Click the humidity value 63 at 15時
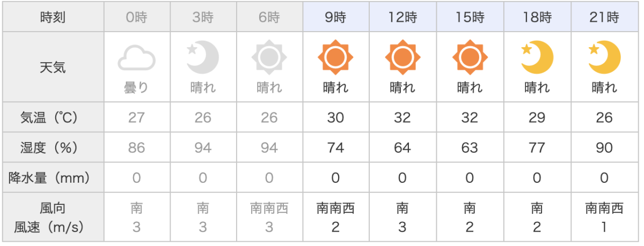This screenshot has height=246, width=644. (x=470, y=148)
